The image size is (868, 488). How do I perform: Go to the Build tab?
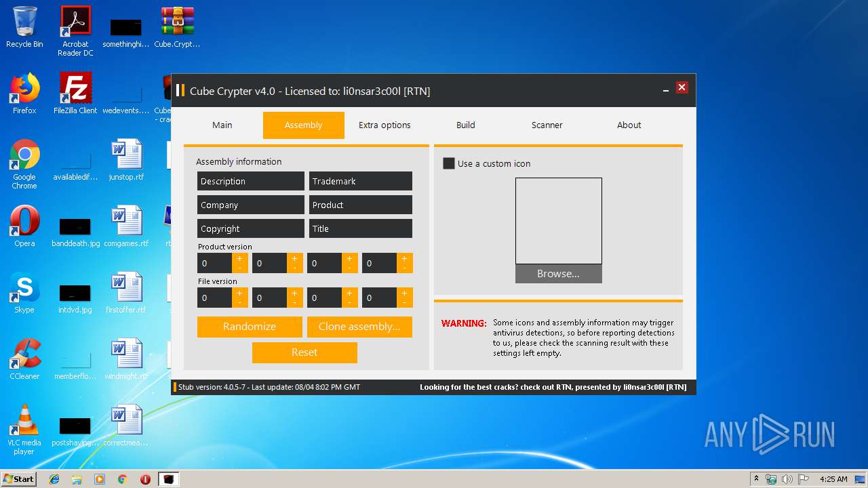466,125
